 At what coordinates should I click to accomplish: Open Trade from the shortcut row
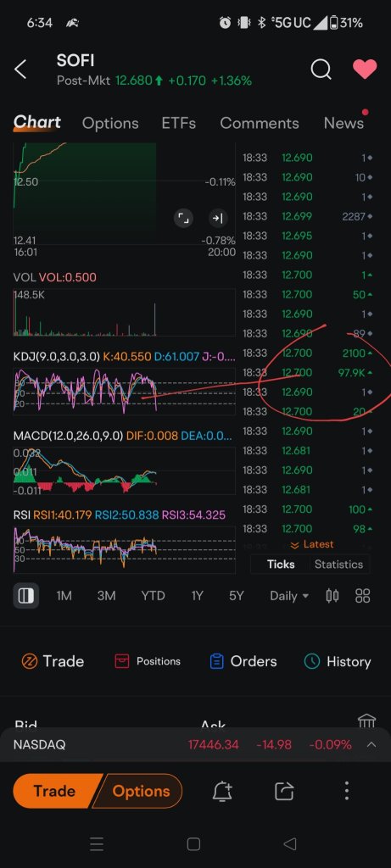(53, 661)
